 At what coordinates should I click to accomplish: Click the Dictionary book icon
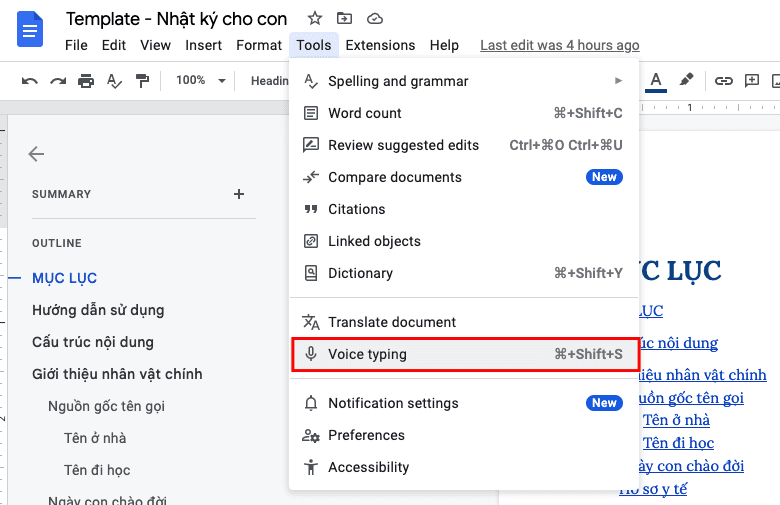(311, 273)
